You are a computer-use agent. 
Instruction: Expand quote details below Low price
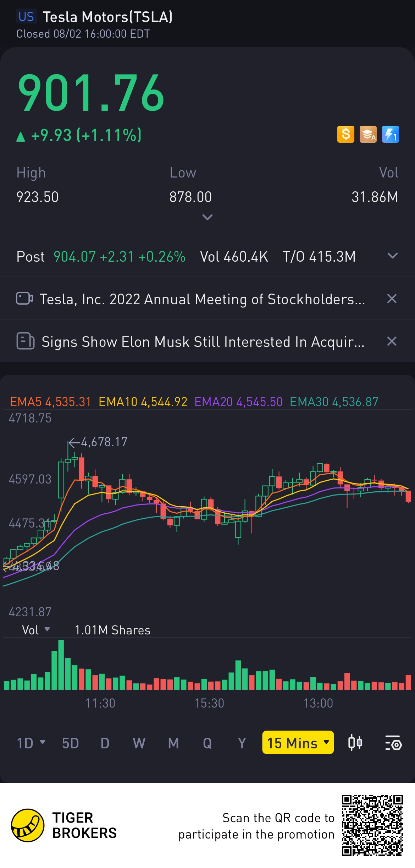[x=207, y=217]
